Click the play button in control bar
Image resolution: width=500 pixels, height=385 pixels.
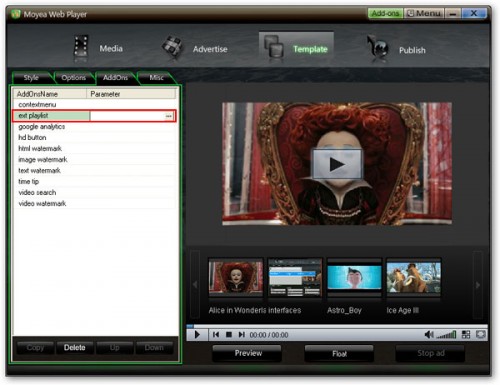click(197, 334)
